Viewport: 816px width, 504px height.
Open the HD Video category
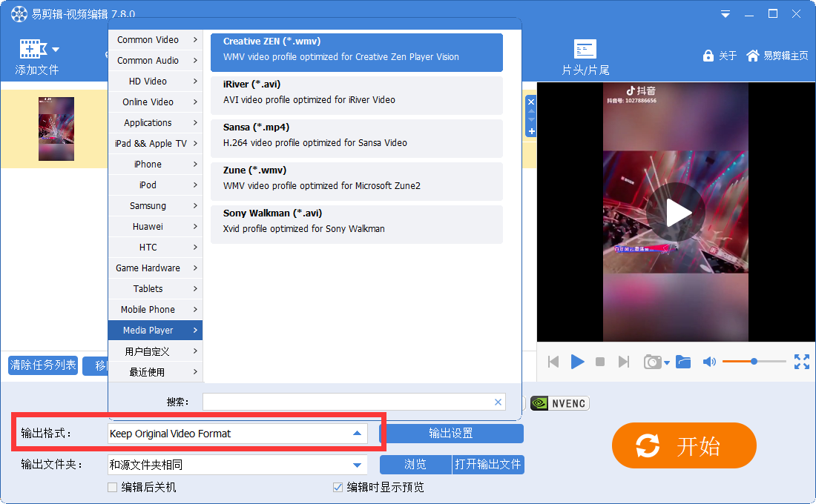pos(155,82)
